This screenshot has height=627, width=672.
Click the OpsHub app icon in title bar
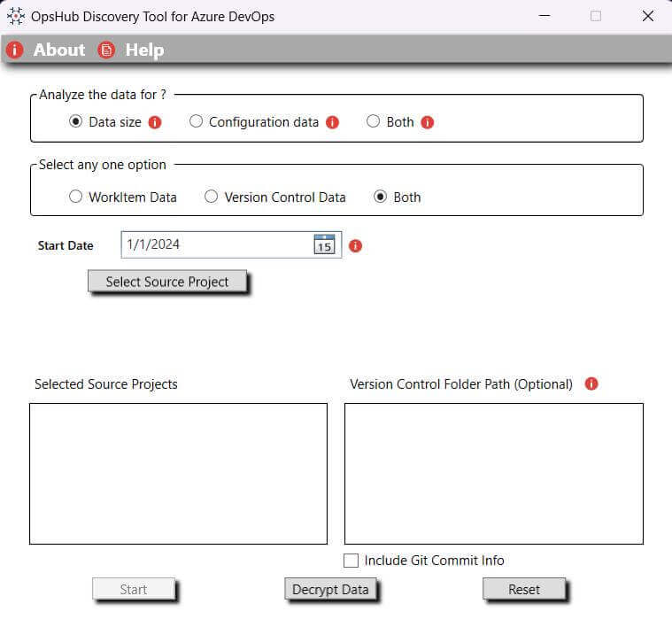(x=16, y=16)
